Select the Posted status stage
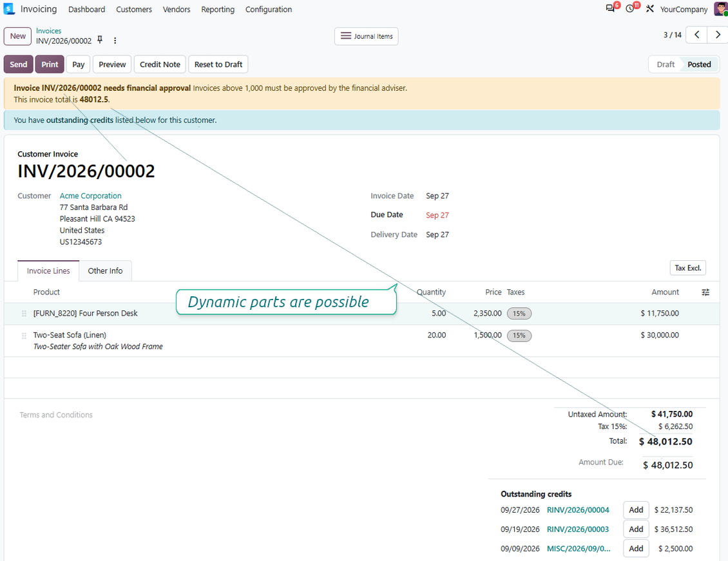This screenshot has height=561, width=728. coord(699,64)
